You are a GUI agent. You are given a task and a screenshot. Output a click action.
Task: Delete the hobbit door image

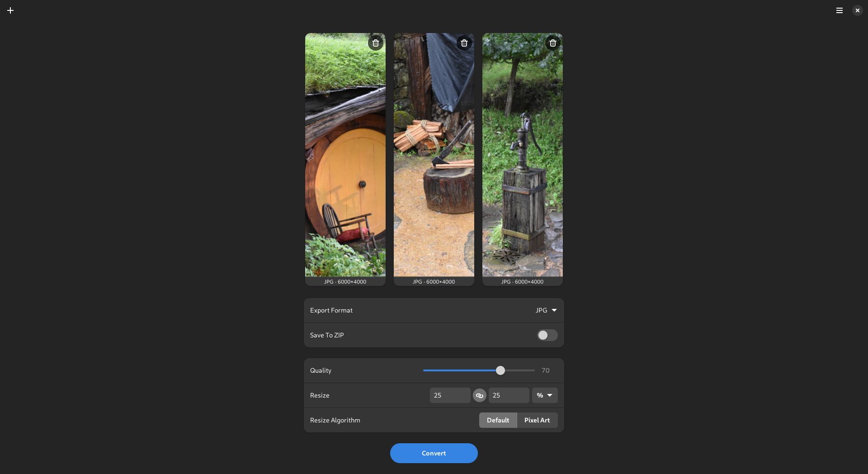coord(375,43)
